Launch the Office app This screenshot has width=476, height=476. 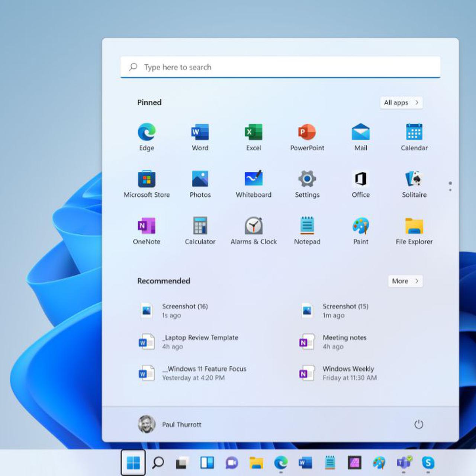[x=361, y=184]
